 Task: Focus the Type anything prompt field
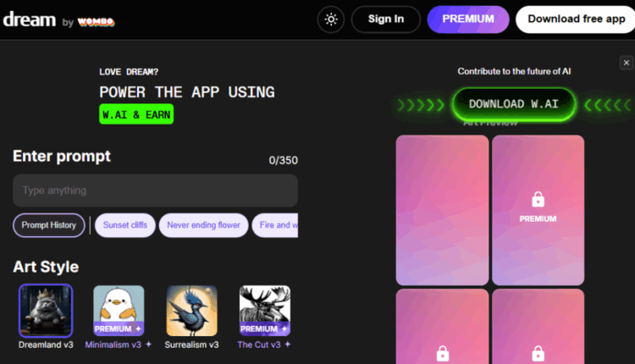pos(155,190)
